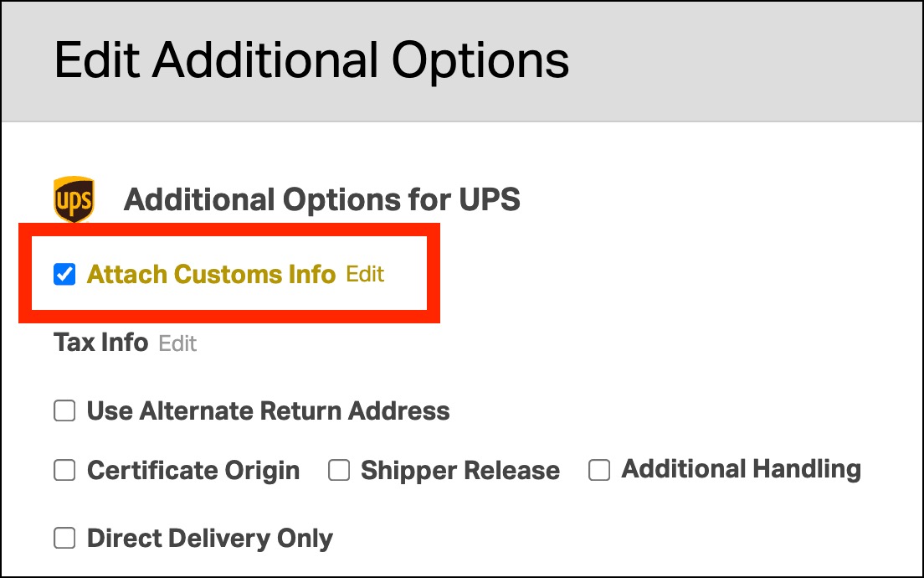Screen dimensions: 924x578
Task: Select the Additional Handling checkbox
Action: (x=598, y=471)
